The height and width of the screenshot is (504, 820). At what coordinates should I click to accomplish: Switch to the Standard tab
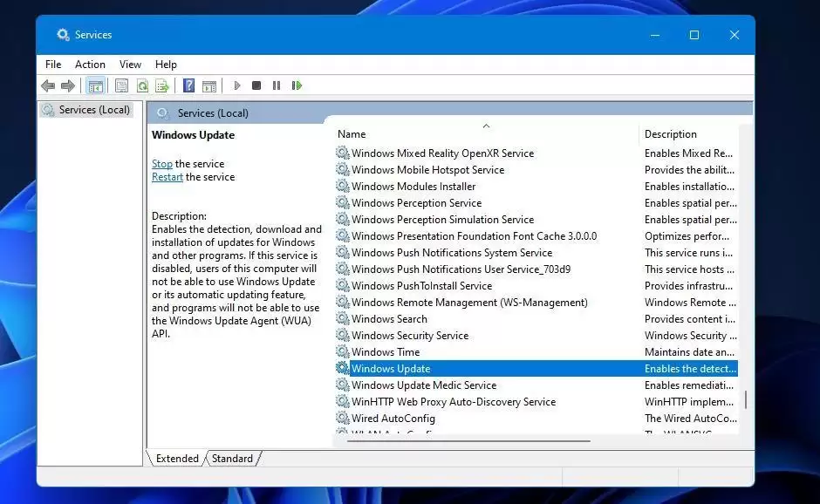tap(232, 459)
